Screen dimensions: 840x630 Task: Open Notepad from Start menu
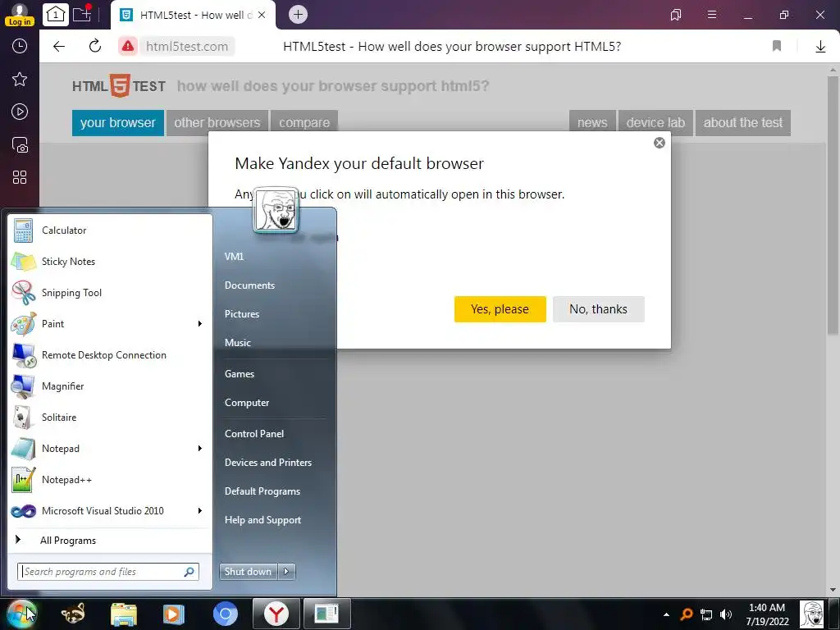(x=102, y=449)
